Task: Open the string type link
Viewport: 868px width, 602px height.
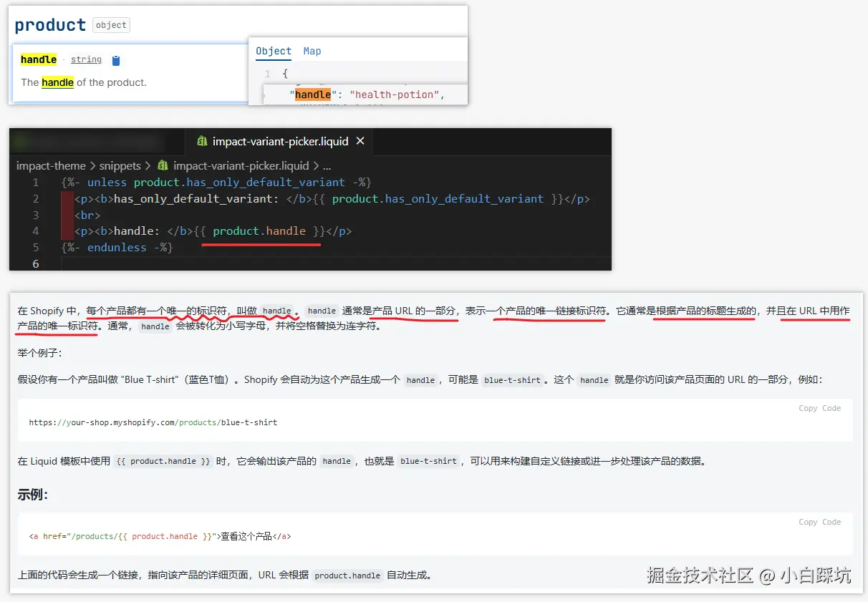Action: (86, 59)
